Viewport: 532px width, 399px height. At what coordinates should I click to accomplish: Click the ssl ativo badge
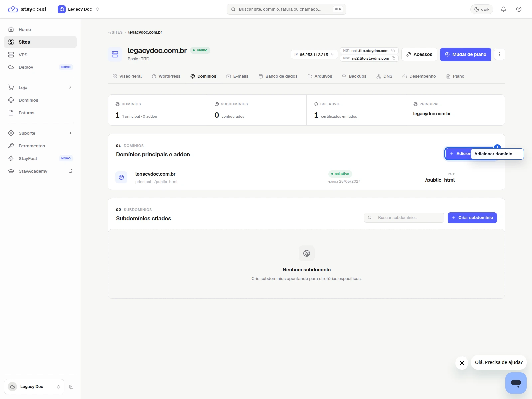pyautogui.click(x=340, y=174)
